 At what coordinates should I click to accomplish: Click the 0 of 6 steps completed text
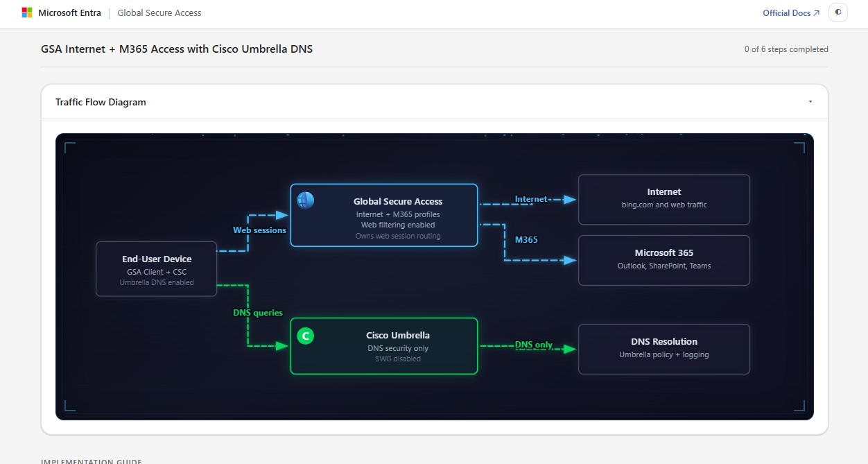(786, 49)
